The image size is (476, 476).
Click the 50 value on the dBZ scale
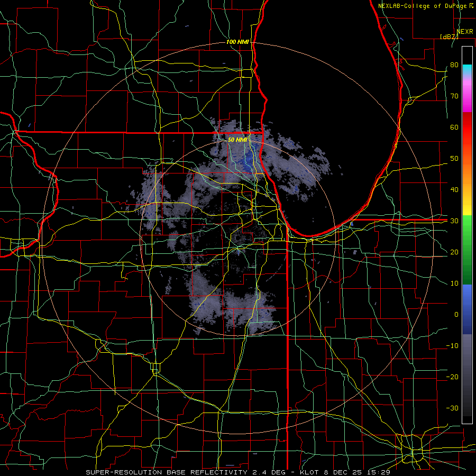tap(454, 159)
